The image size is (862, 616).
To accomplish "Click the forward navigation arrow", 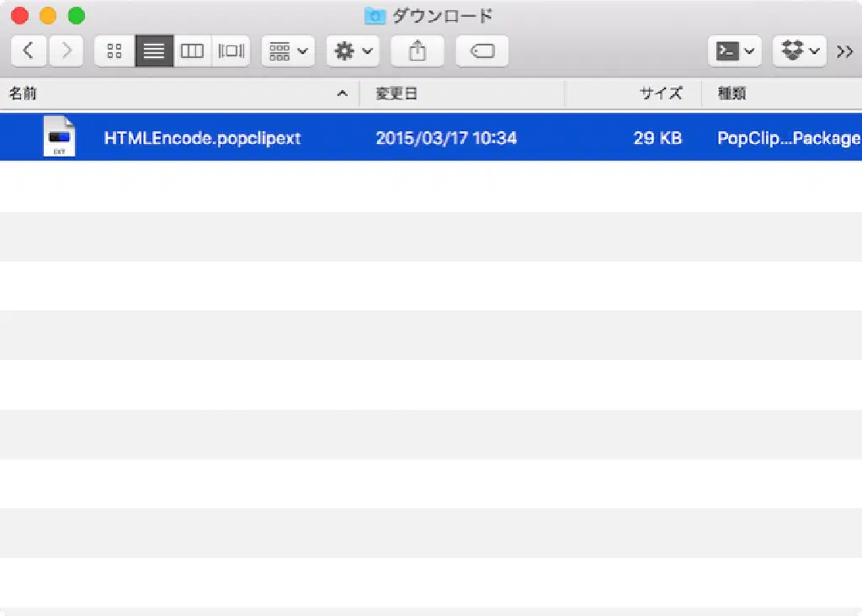I will pos(67,51).
